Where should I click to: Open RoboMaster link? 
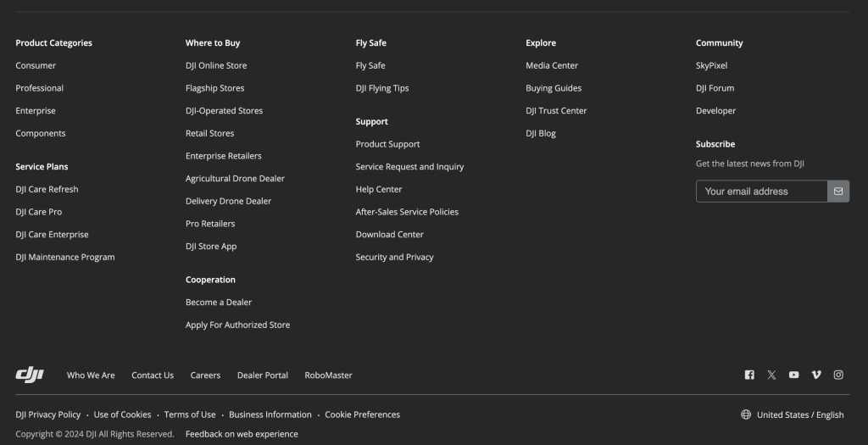[328, 375]
